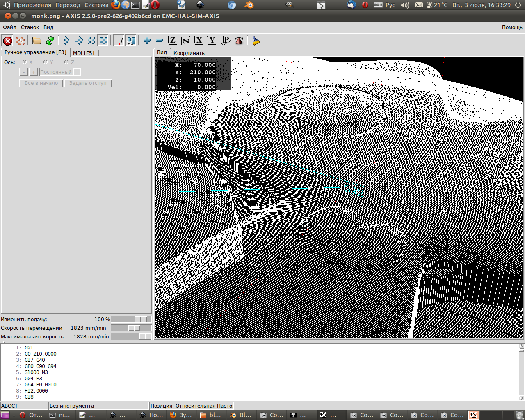This screenshot has height=420, width=525.
Task: Open the Станок menu
Action: [30, 27]
